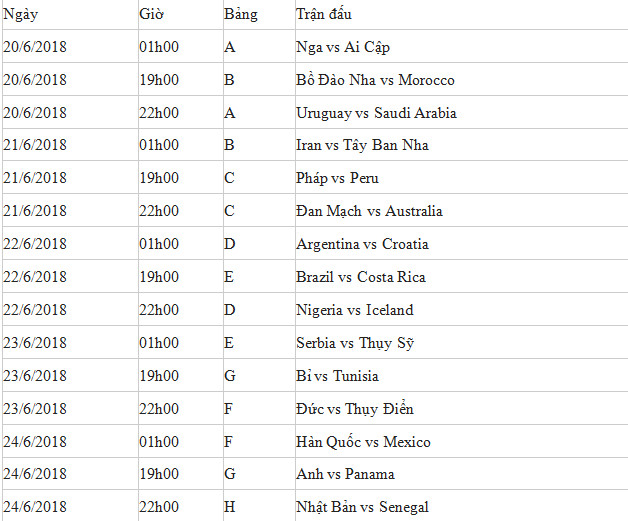Select the 'Brazil vs Costa Rica' cell

pos(360,277)
